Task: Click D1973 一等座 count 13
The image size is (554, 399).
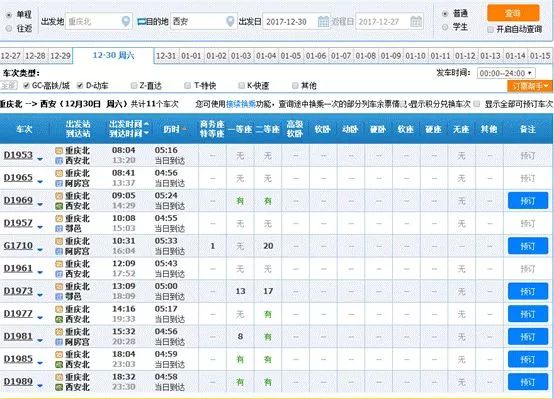Action: 240,291
